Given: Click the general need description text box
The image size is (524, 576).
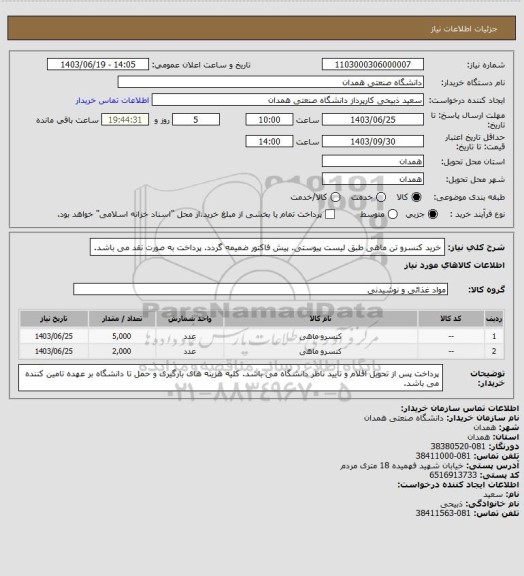Looking at the screenshot, I should [267, 248].
